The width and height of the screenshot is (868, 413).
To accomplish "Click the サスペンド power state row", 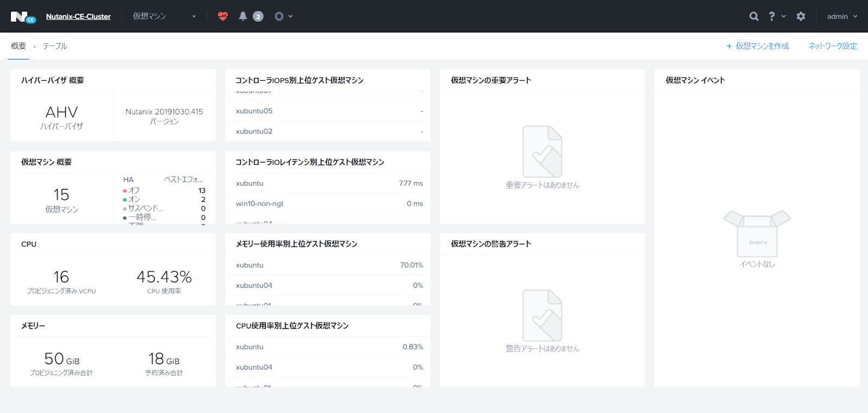I will 164,208.
